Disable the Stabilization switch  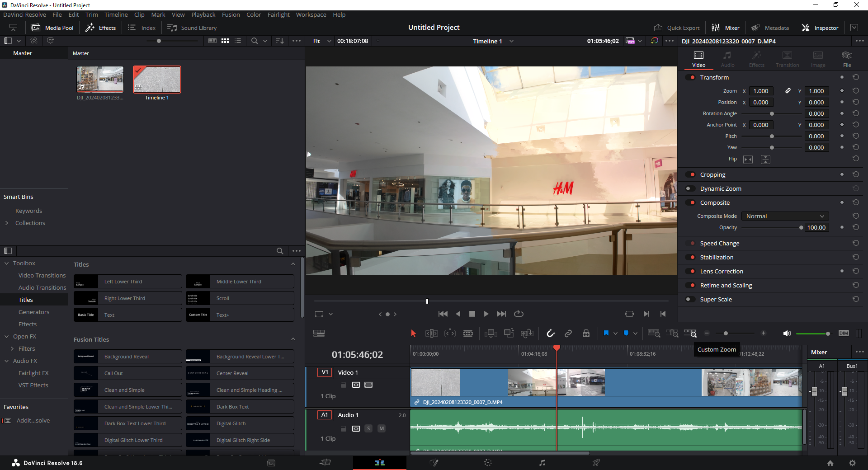[690, 257]
